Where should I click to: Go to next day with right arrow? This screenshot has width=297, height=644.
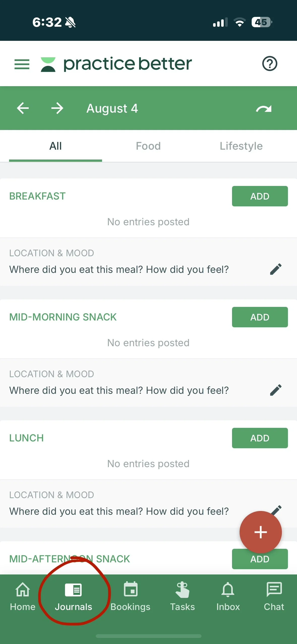point(57,108)
